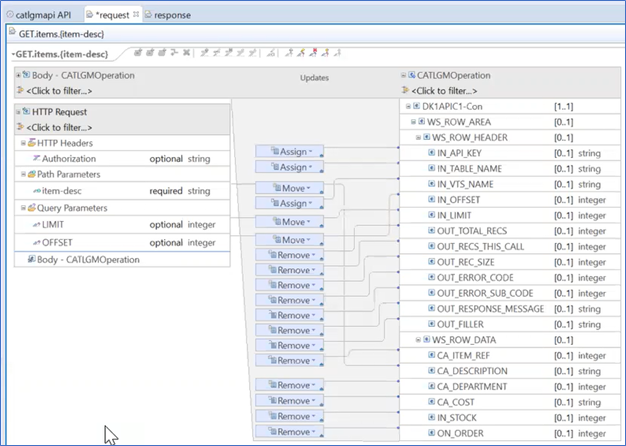Click the IN_OFFSET element icon
The height and width of the screenshot is (446, 626).
tap(432, 199)
